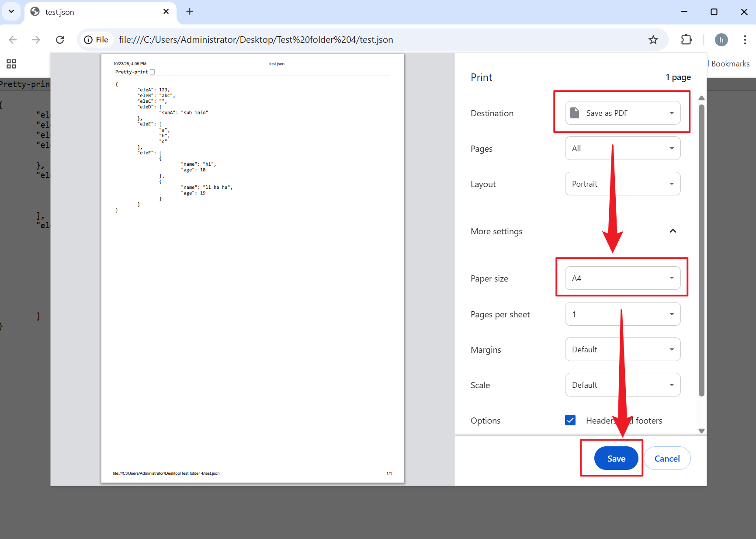Open a new tab with plus button

coord(190,12)
